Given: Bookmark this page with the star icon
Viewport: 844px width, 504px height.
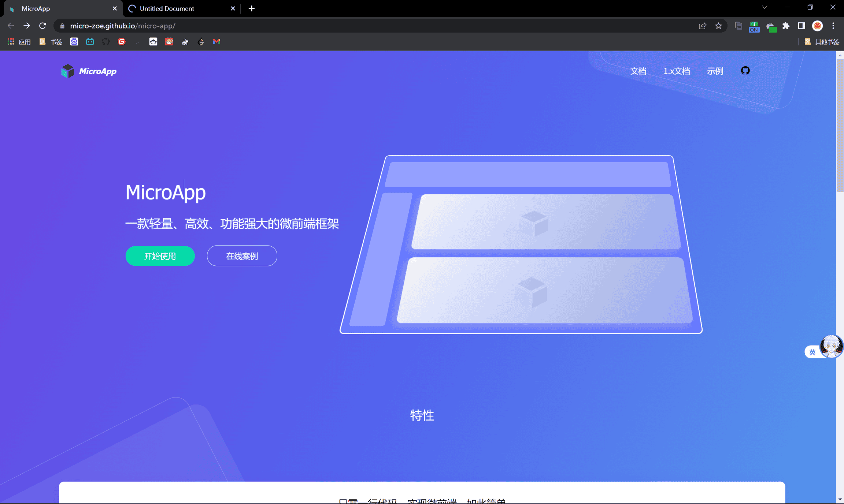Looking at the screenshot, I should 718,26.
